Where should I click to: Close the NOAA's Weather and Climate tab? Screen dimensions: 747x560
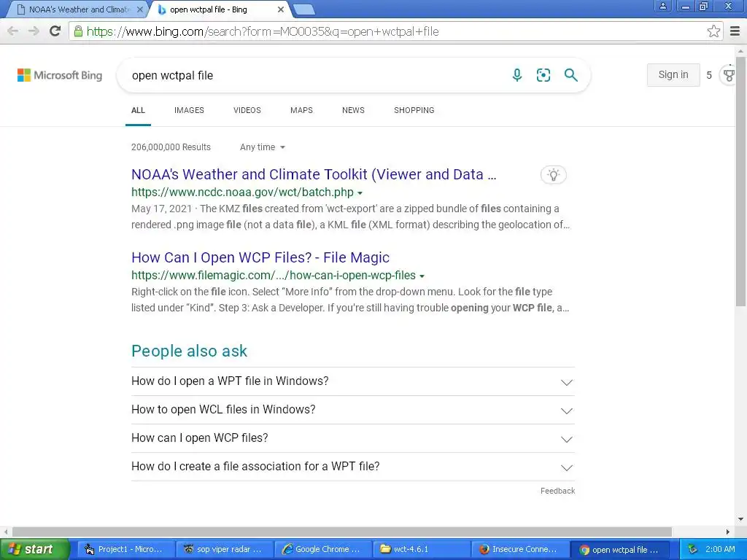click(x=139, y=9)
